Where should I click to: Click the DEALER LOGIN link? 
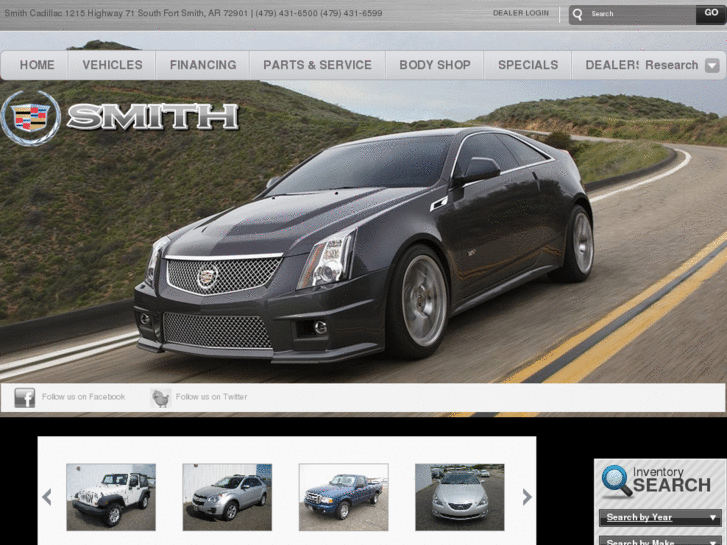[x=521, y=13]
